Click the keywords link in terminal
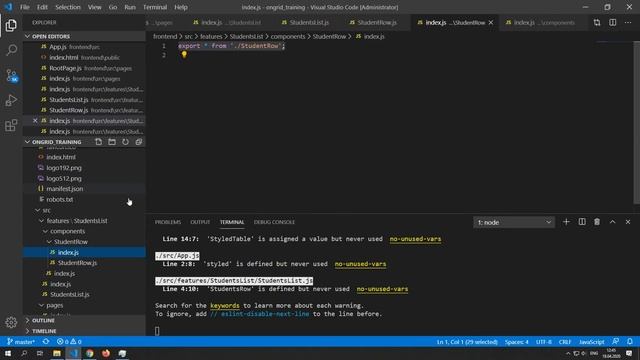The height and width of the screenshot is (360, 640). point(225,306)
